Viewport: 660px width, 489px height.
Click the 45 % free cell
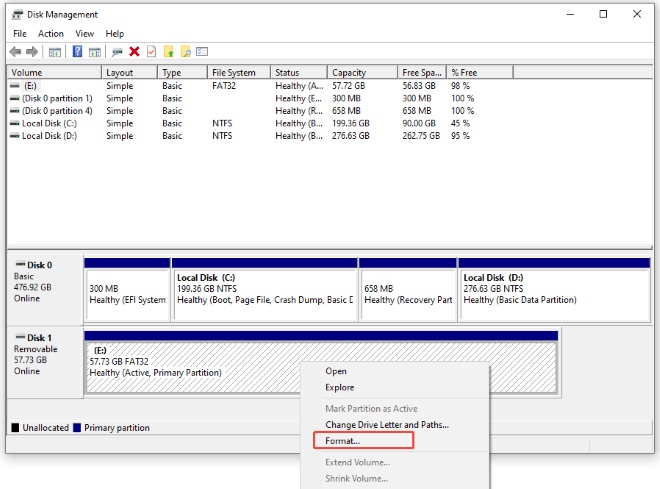pos(460,123)
